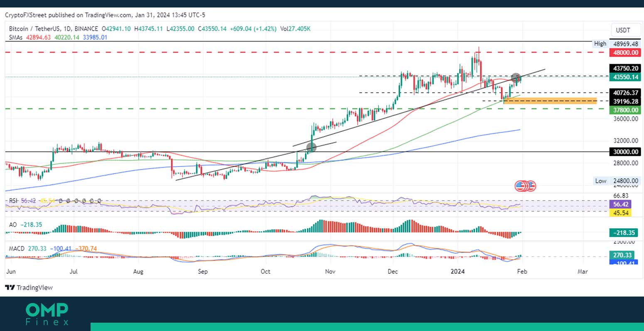Click the green SMA value 40220.14
The width and height of the screenshot is (644, 331).
(x=67, y=37)
